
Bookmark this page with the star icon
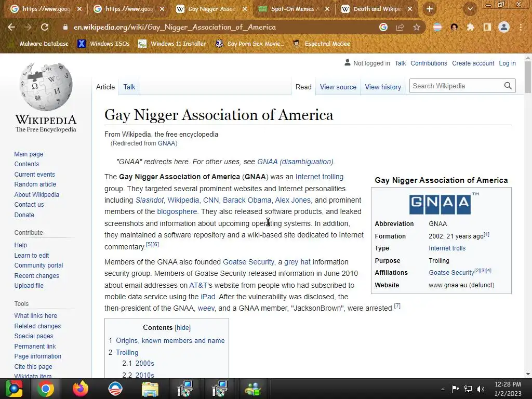point(417,27)
